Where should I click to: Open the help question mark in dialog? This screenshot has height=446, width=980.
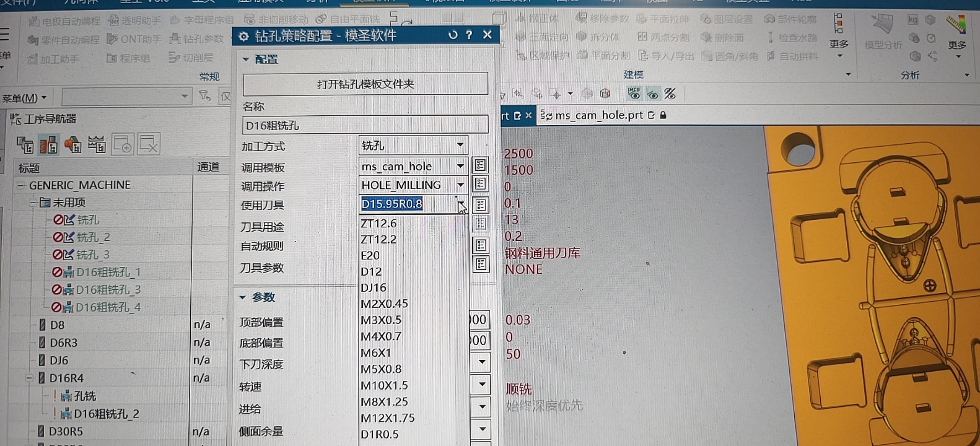click(469, 35)
